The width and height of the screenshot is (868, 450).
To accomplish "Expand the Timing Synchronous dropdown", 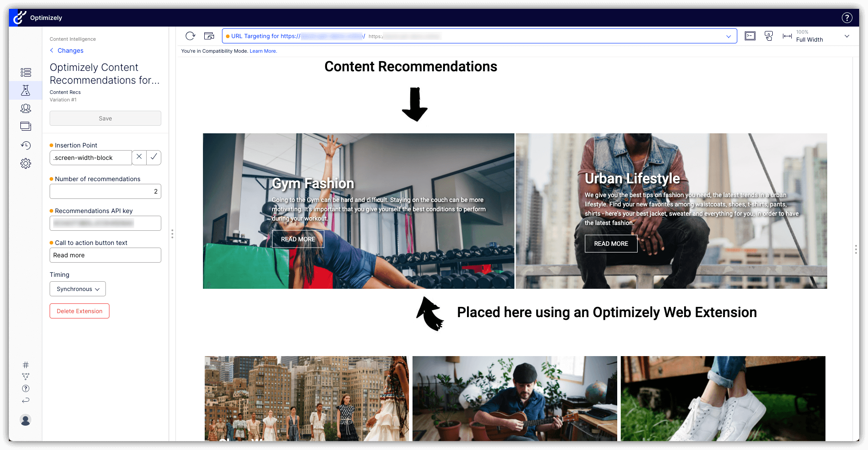I will [78, 289].
